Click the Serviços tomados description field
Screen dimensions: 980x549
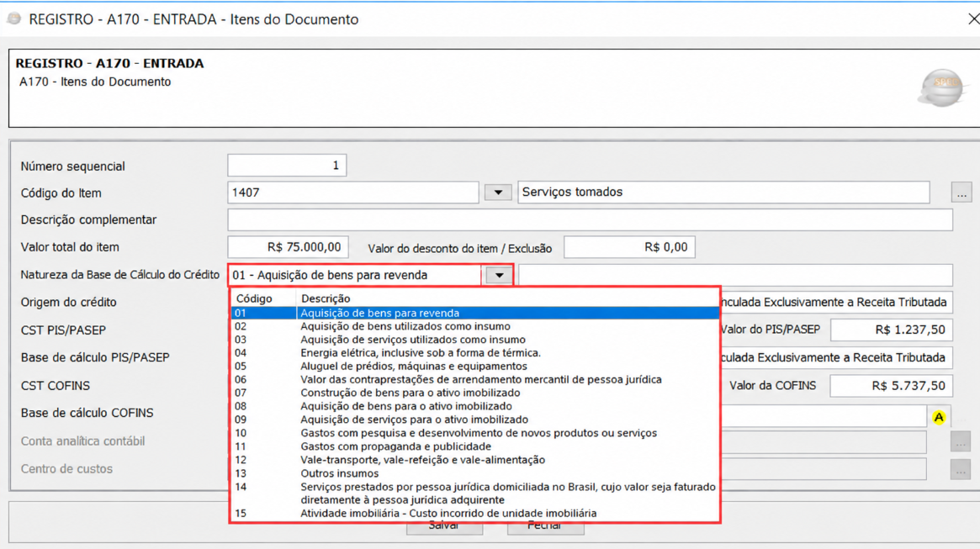723,193
